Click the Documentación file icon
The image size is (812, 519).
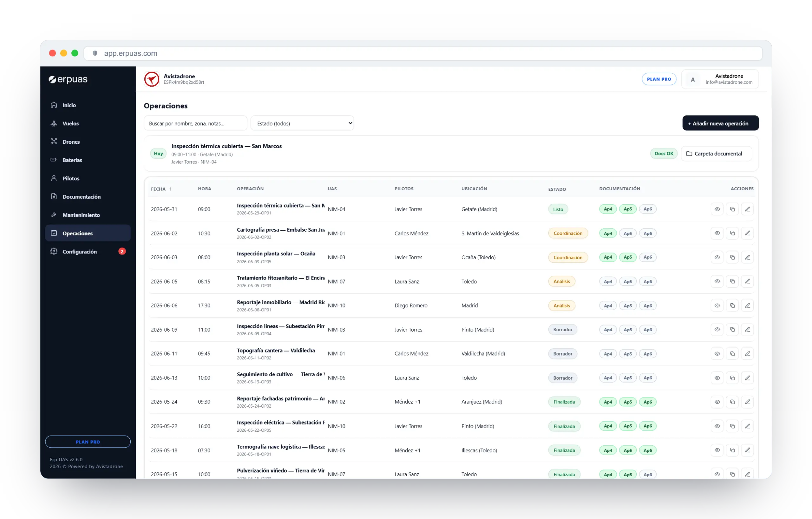click(x=54, y=196)
